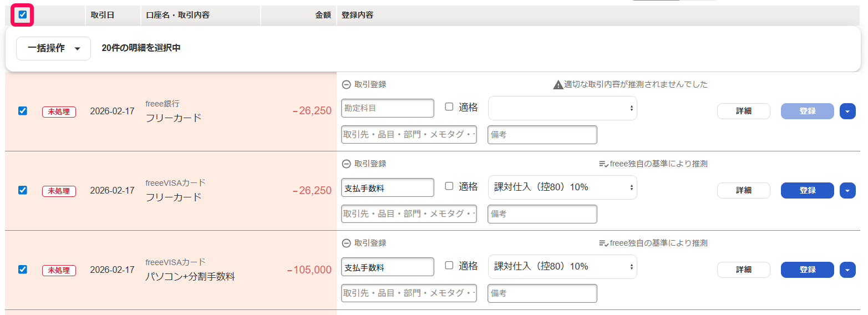Open blue arrow menu in freeeVISAカード フリーカード row
Viewport: 868px width, 315px height.
847,190
